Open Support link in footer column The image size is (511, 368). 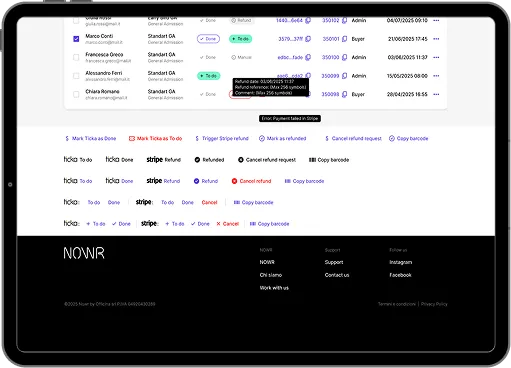point(334,262)
